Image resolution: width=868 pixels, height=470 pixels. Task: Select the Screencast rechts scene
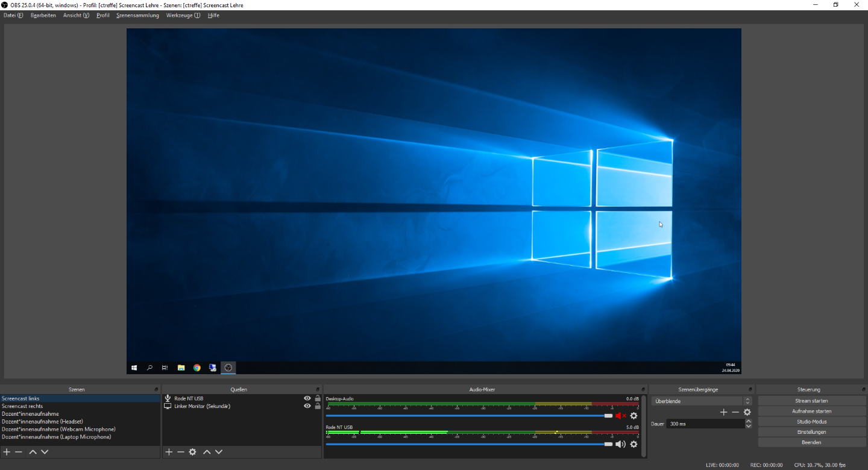[x=80, y=406]
